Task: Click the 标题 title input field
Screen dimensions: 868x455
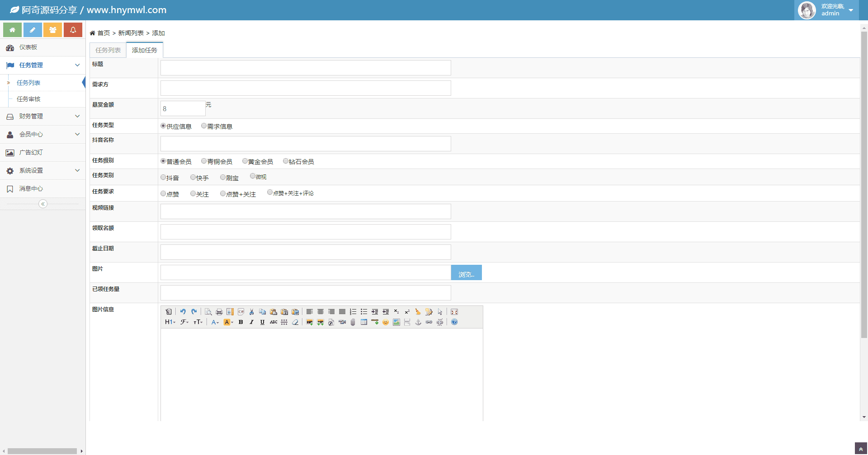Action: (x=306, y=68)
